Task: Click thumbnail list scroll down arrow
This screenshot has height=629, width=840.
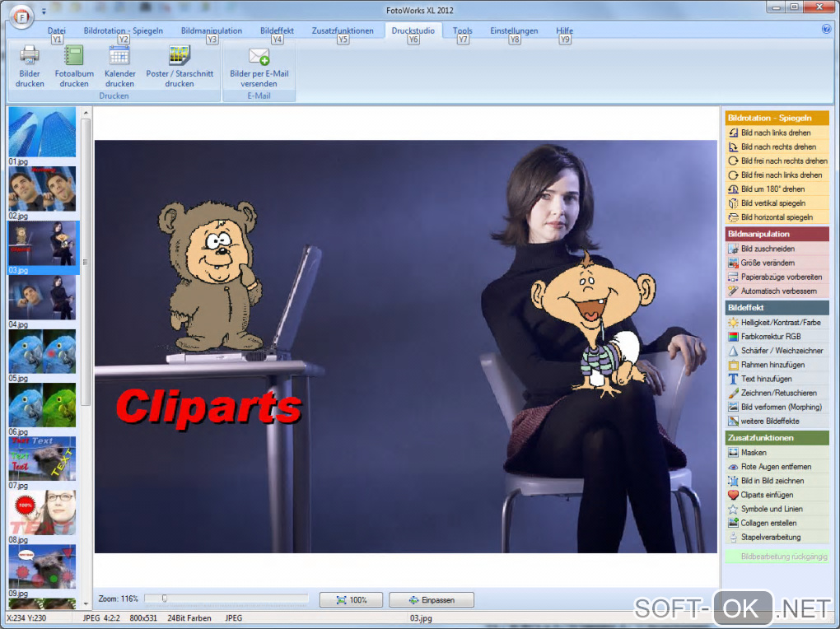Action: pos(86,603)
